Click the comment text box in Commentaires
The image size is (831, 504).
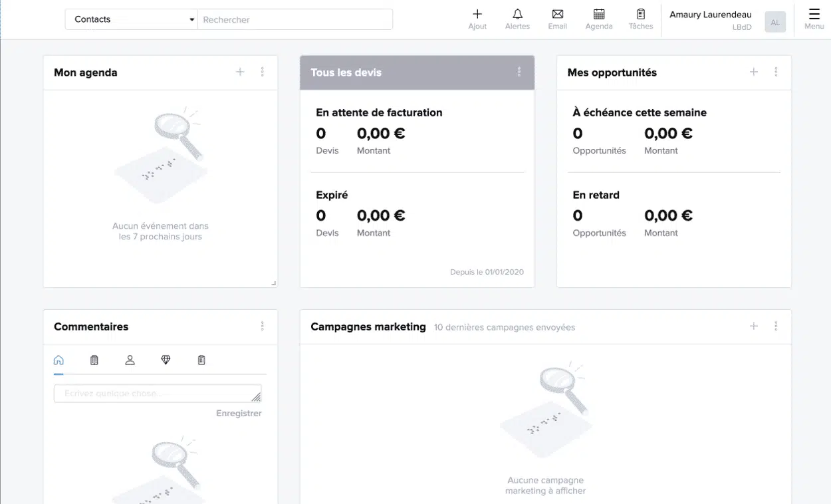click(x=158, y=394)
